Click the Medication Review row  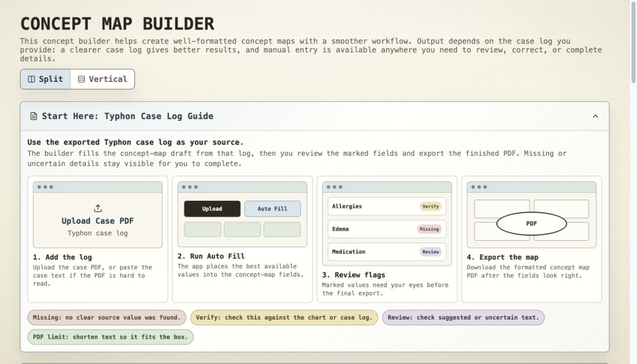(x=387, y=252)
